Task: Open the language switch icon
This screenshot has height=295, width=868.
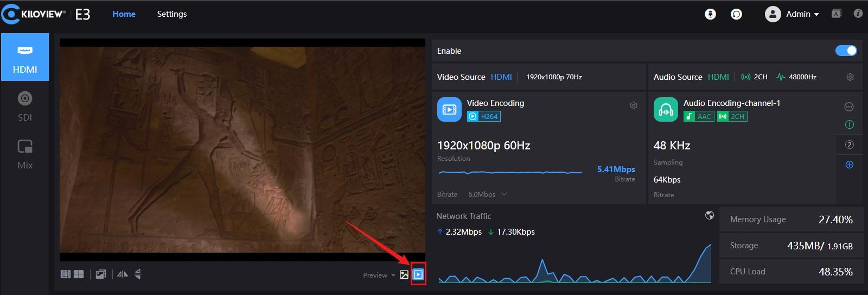Action: tap(837, 14)
